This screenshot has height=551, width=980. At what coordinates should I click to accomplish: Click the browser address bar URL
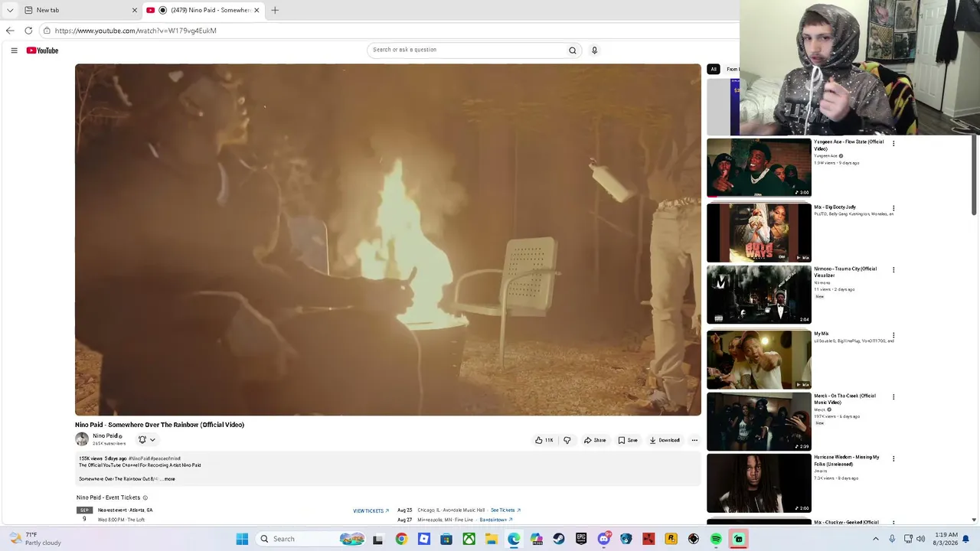136,31
